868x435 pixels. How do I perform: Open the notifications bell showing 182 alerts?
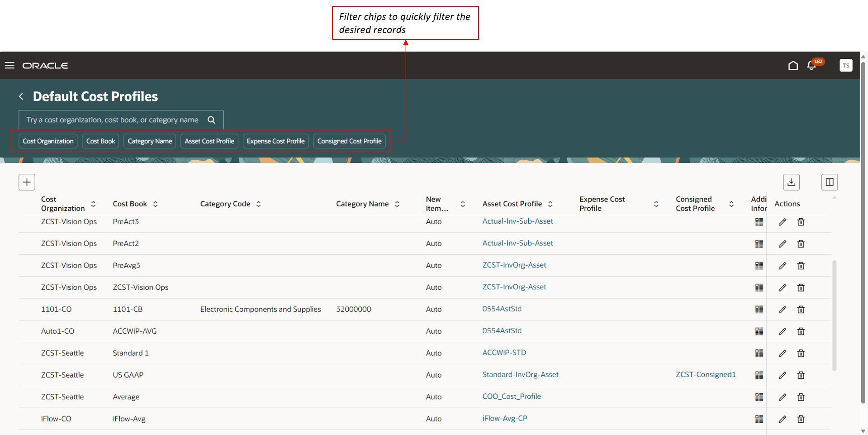(x=811, y=66)
